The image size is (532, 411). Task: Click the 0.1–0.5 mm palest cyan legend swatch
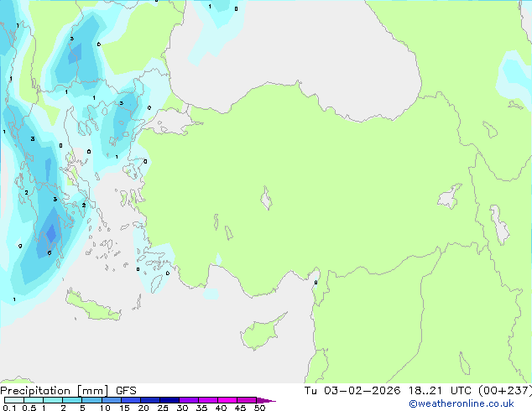pos(14,400)
